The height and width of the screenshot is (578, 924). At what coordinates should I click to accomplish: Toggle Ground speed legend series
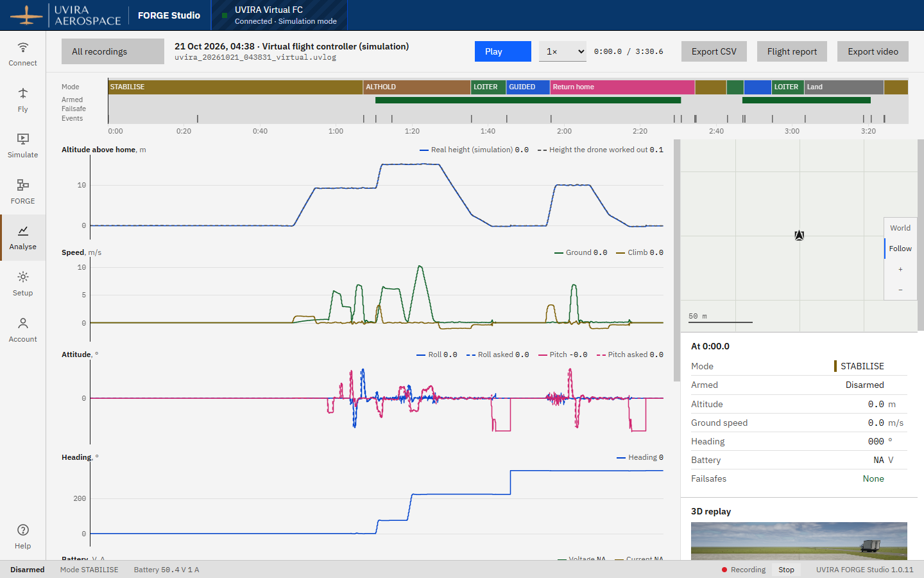581,252
